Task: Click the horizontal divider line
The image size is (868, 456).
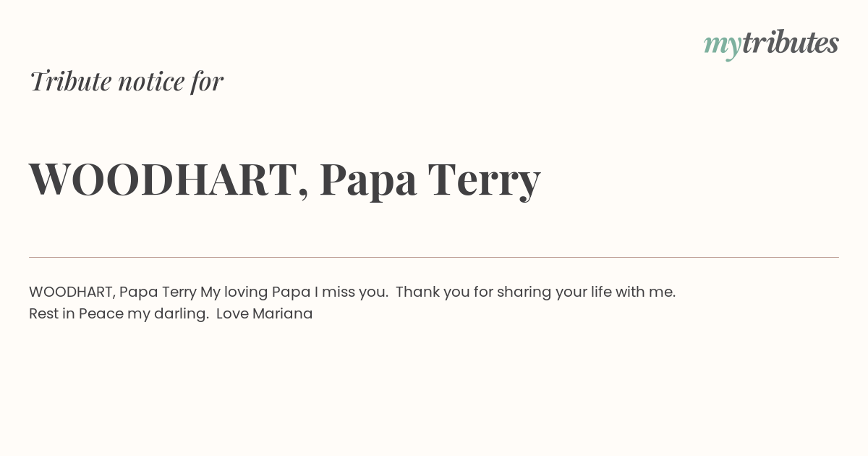Action: [x=434, y=257]
